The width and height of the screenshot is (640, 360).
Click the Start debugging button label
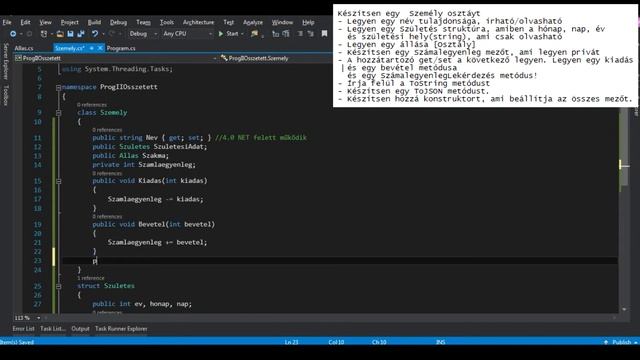pyautogui.click(x=232, y=34)
